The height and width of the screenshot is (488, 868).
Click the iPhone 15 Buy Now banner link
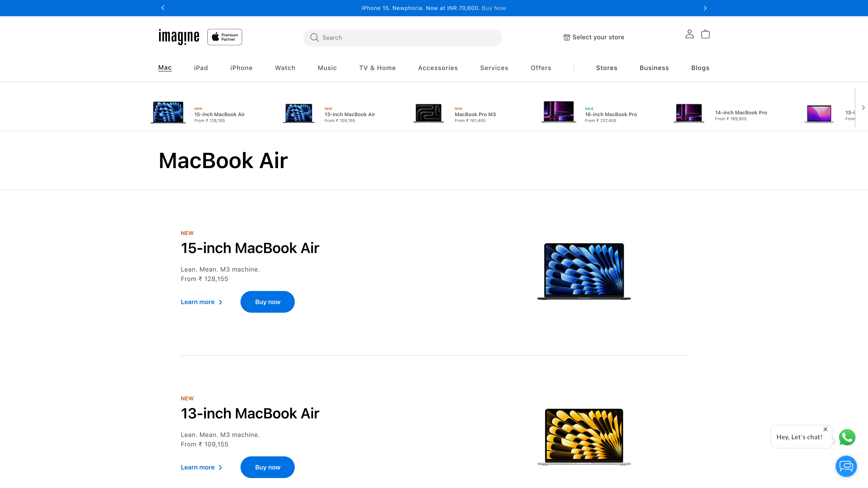tap(494, 8)
